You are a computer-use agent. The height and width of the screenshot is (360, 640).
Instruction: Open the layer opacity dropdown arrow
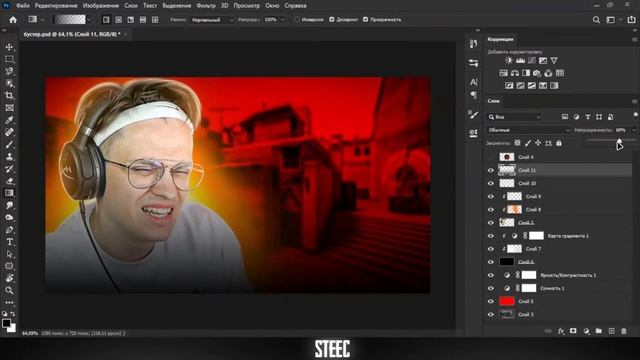pos(633,130)
